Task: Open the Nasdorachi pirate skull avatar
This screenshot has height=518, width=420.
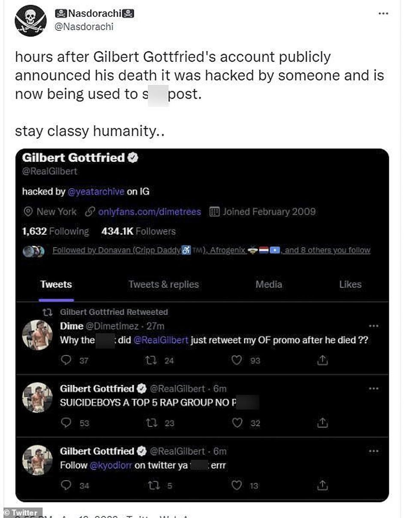Action: pyautogui.click(x=30, y=21)
